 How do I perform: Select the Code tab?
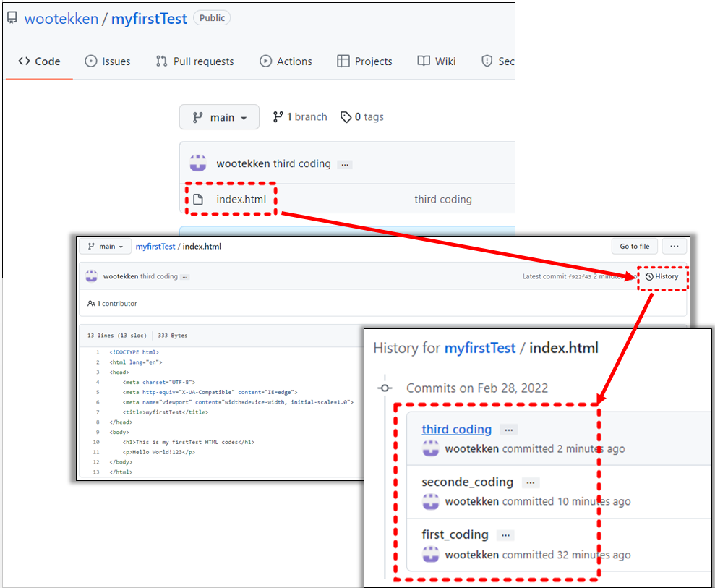pyautogui.click(x=39, y=61)
